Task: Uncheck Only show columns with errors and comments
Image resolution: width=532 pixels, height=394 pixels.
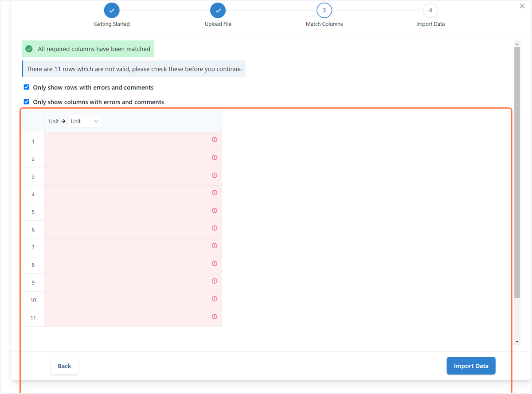Action: pos(27,101)
